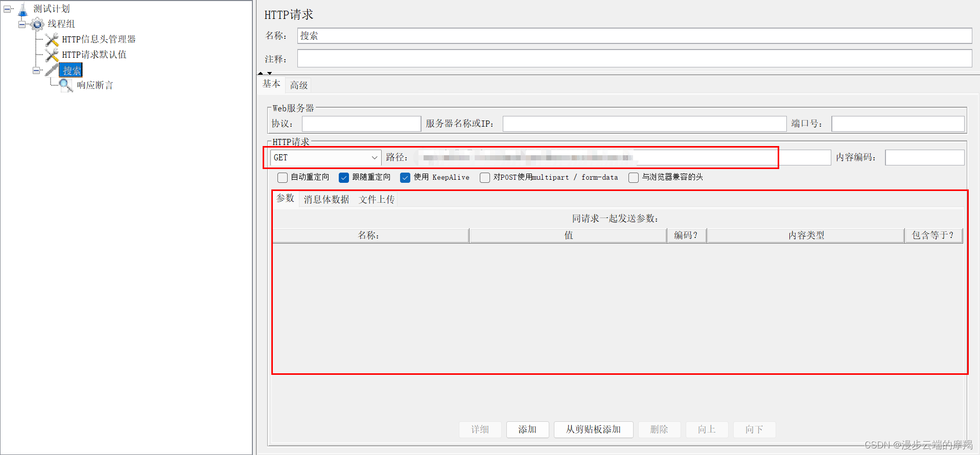Viewport: 980px width, 455px height.
Task: Click the 名称 input field
Action: coord(635,36)
